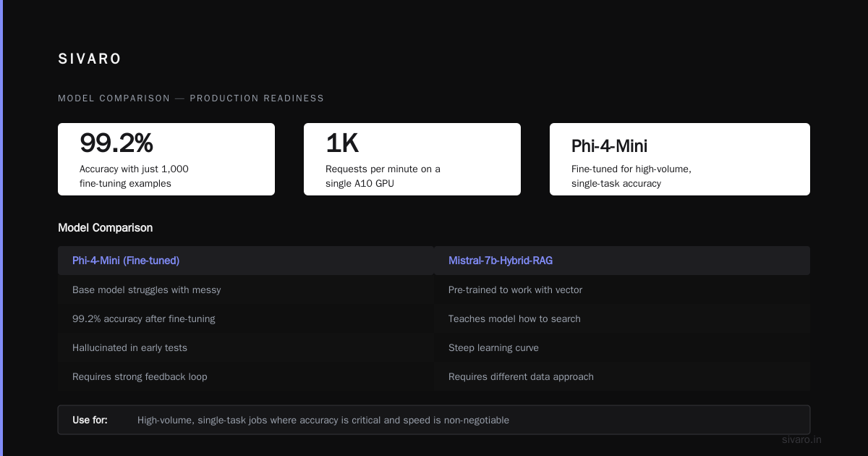Image resolution: width=868 pixels, height=456 pixels.
Task: Click 'Accuracy with just 1,000 fine-tuning examples' caption
Action: coord(134,176)
